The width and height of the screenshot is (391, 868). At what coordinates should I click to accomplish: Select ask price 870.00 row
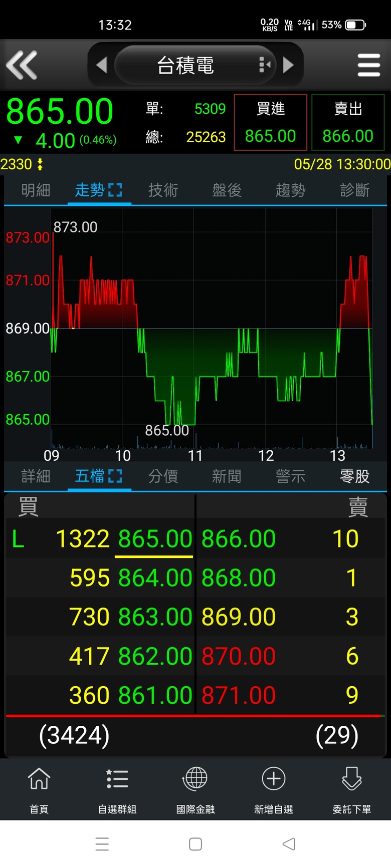pos(239,656)
